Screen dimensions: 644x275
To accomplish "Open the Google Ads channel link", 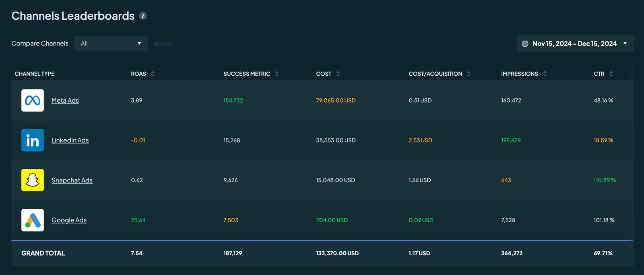I will click(x=69, y=220).
